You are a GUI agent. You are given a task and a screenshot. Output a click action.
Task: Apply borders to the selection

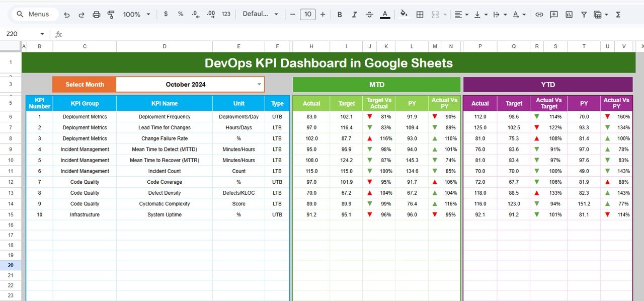(420, 14)
